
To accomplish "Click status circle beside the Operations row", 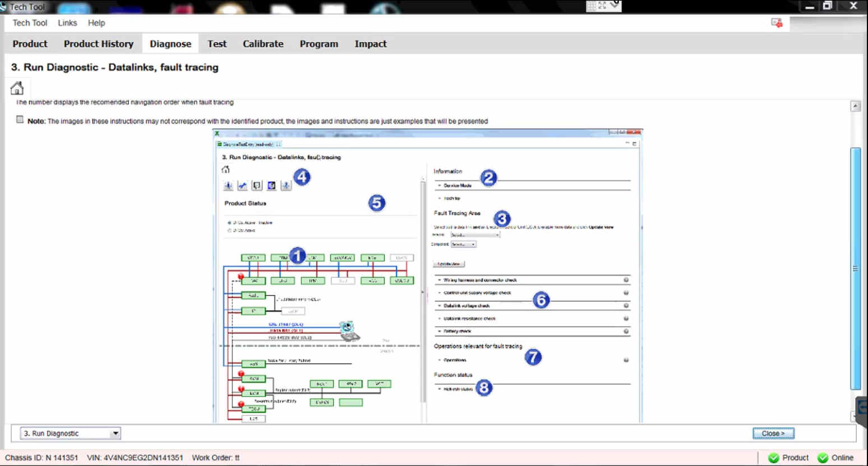I will tap(626, 360).
